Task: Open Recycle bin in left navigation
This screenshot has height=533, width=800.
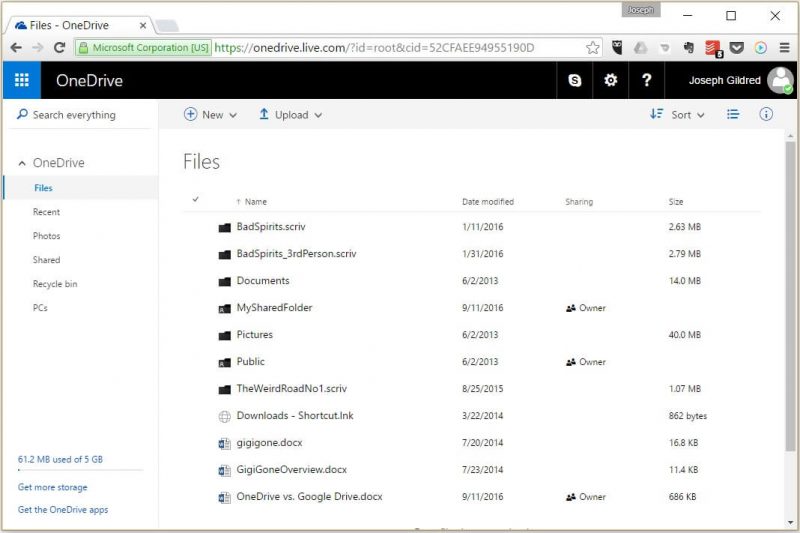Action: click(x=55, y=284)
